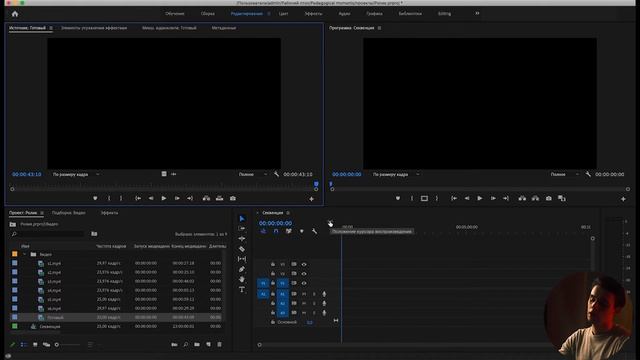Open timeline display settings wrench
The image size is (640, 360).
point(314,231)
